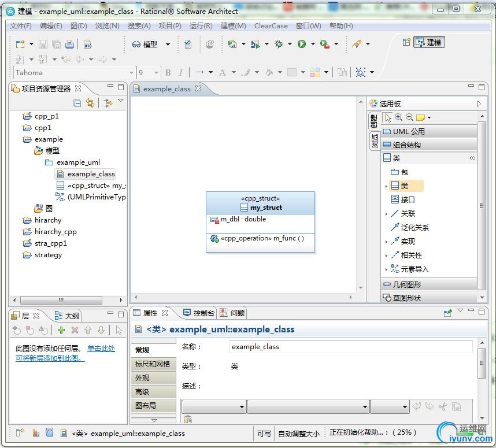Click the palette Zoom Out tool

[x=409, y=117]
